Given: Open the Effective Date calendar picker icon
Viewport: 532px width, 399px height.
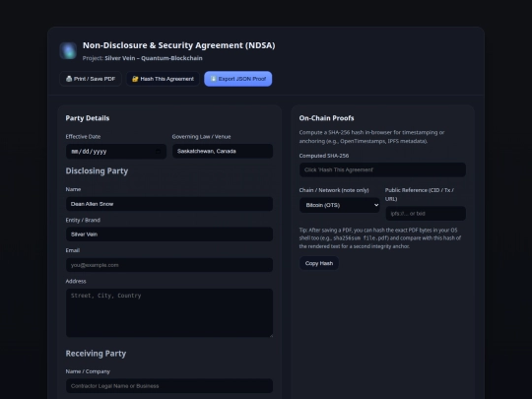Looking at the screenshot, I should point(158,152).
